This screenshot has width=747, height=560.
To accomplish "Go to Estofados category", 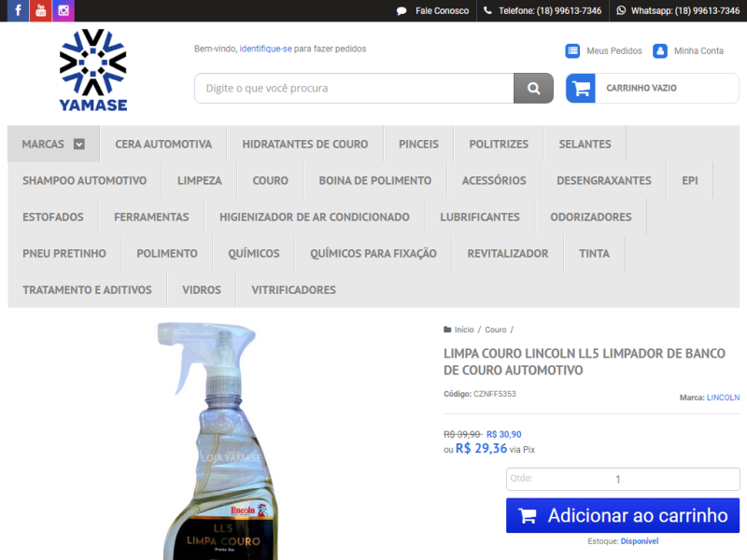I will pyautogui.click(x=53, y=217).
